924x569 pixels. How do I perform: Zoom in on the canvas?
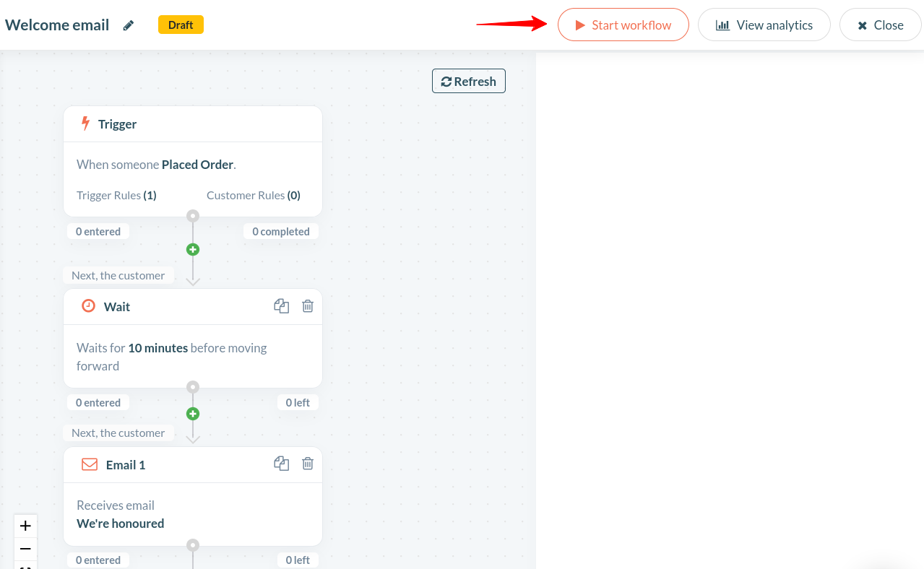25,526
